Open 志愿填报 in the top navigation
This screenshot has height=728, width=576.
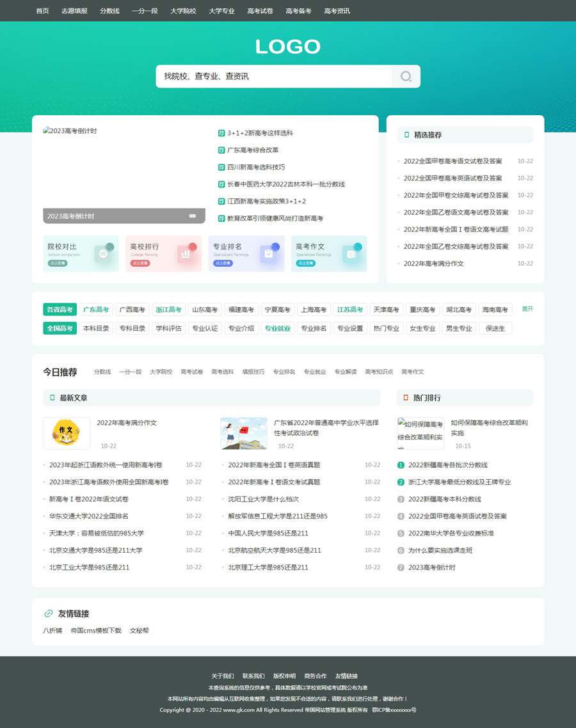[x=74, y=11]
